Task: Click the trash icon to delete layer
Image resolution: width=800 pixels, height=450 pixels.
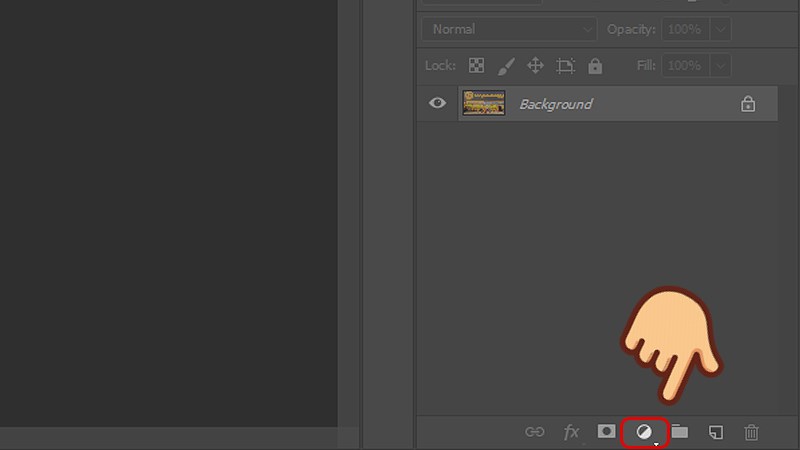Action: click(x=751, y=432)
